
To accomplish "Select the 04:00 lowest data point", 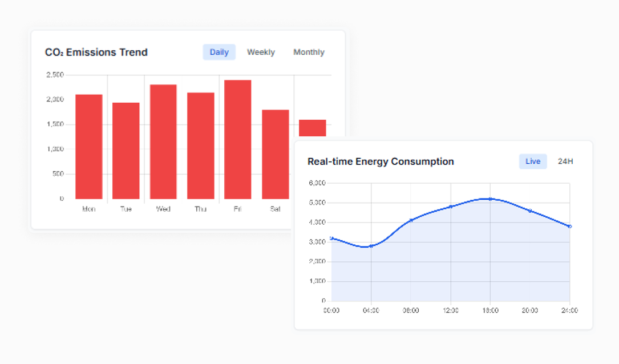I will 371,246.
